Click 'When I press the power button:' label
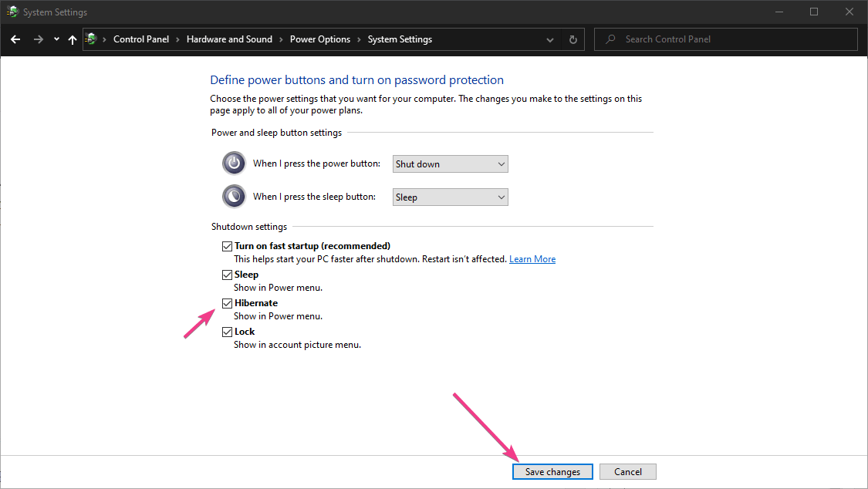 (316, 164)
